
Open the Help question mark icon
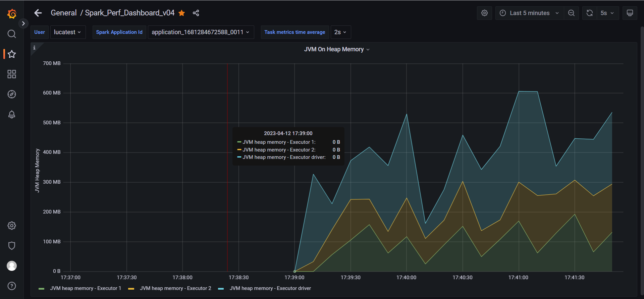pos(12,286)
